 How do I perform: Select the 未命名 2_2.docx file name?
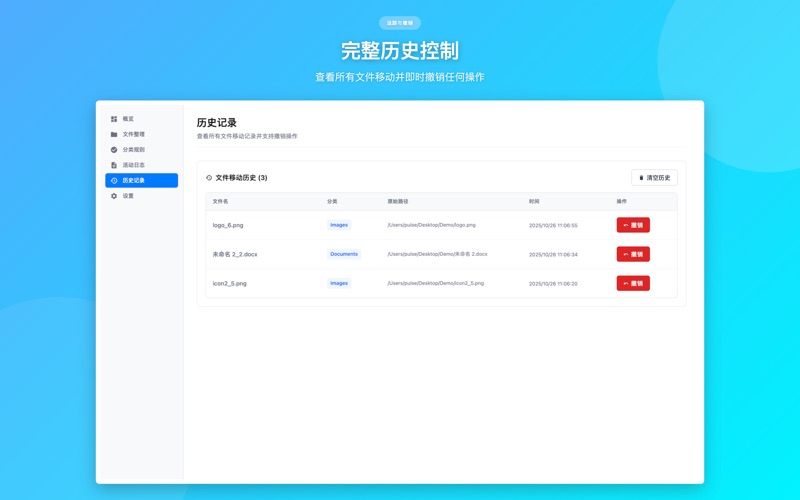(235, 254)
